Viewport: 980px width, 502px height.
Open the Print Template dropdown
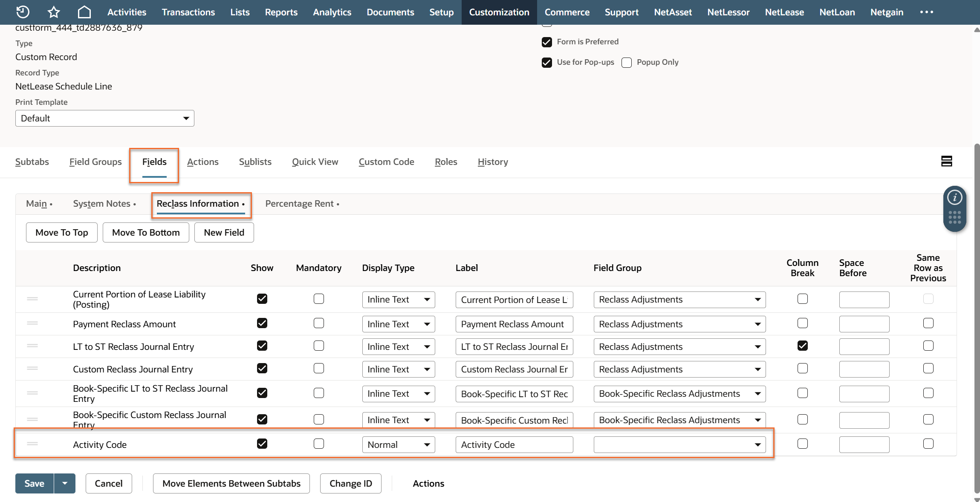coord(105,118)
